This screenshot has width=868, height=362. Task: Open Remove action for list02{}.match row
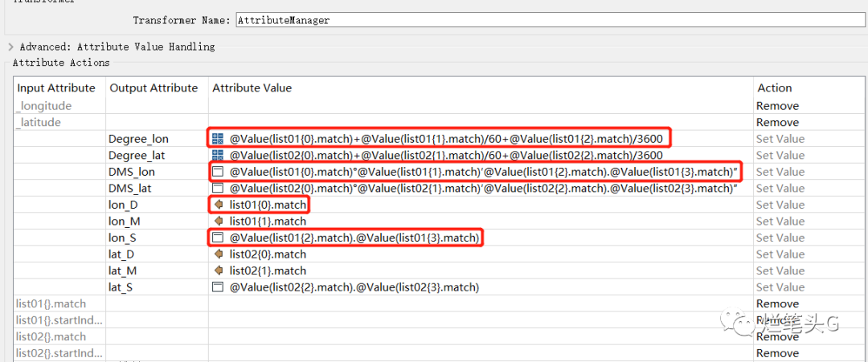click(x=777, y=336)
